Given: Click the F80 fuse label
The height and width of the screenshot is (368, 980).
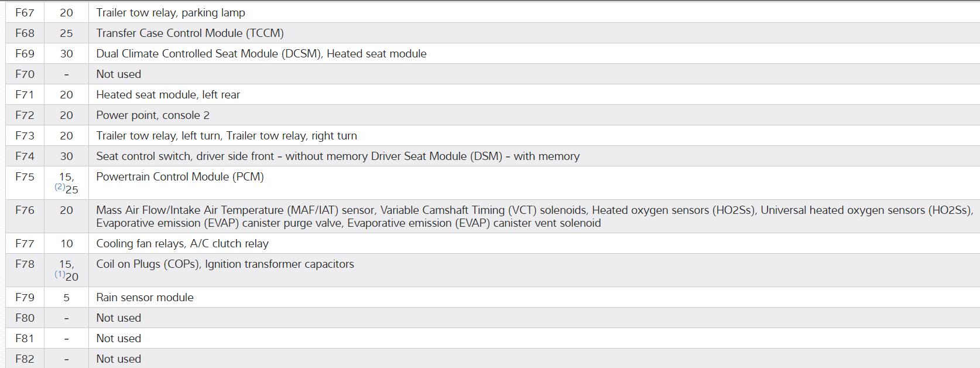Looking at the screenshot, I should point(25,318).
